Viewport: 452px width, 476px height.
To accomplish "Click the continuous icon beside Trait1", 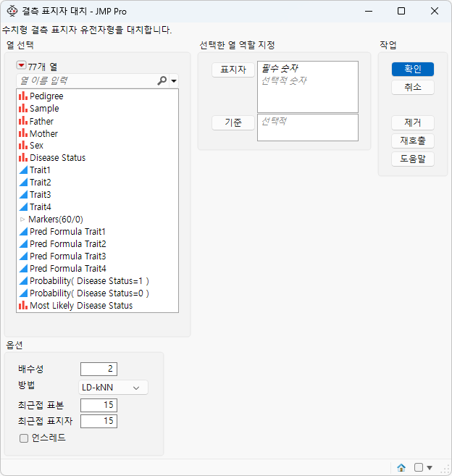I will 23,170.
